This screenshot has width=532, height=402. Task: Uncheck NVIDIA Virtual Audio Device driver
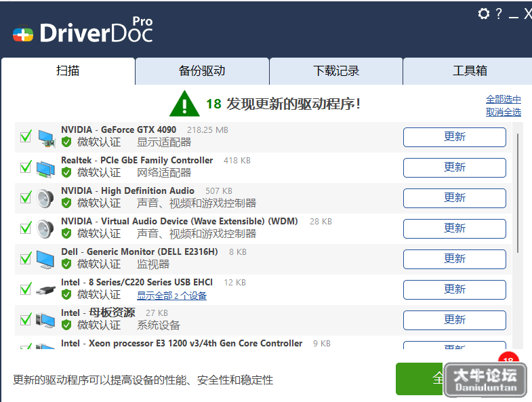coord(26,228)
